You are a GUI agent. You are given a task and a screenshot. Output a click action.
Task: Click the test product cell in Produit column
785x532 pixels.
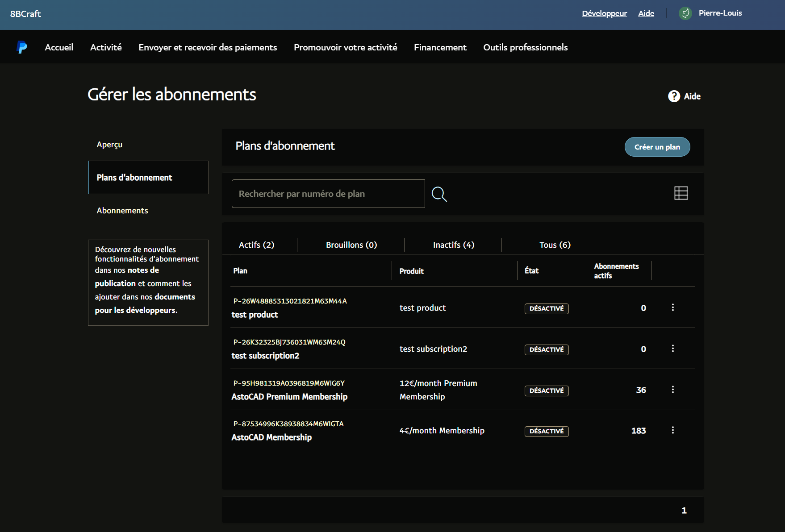(x=422, y=308)
